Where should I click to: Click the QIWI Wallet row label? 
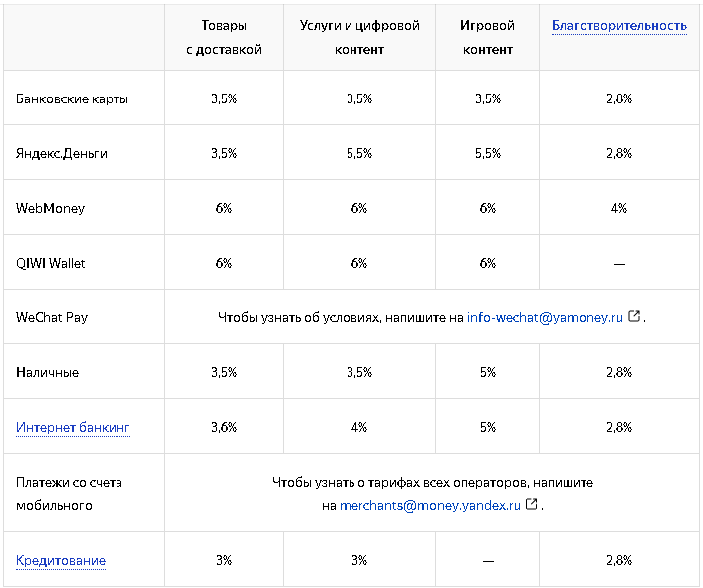pyautogui.click(x=51, y=263)
